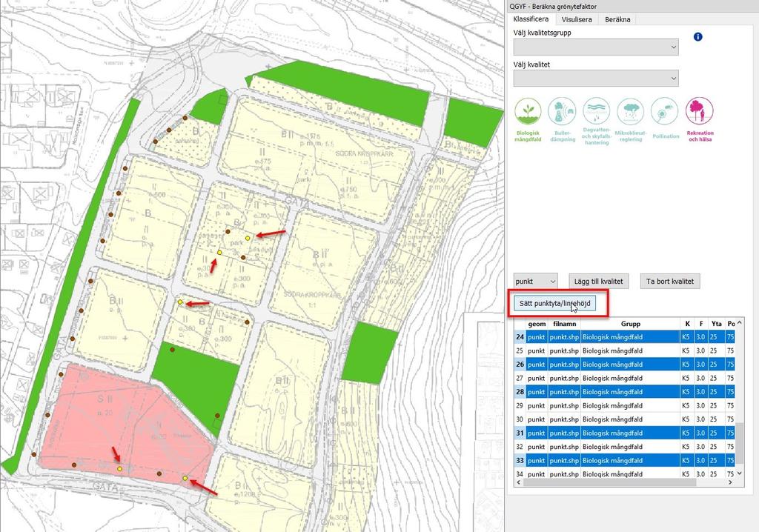759x532 pixels.
Task: Click Ta bort kvalitet button
Action: (670, 282)
